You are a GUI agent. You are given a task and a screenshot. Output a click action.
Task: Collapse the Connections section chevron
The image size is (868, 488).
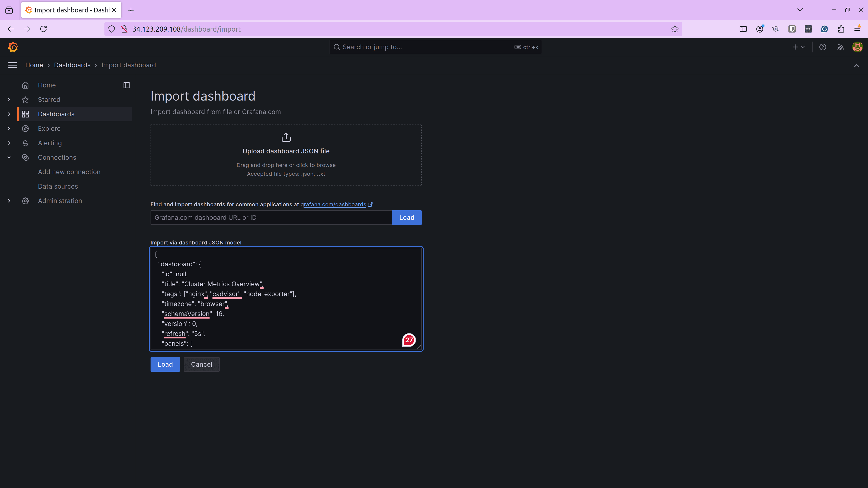tap(9, 158)
